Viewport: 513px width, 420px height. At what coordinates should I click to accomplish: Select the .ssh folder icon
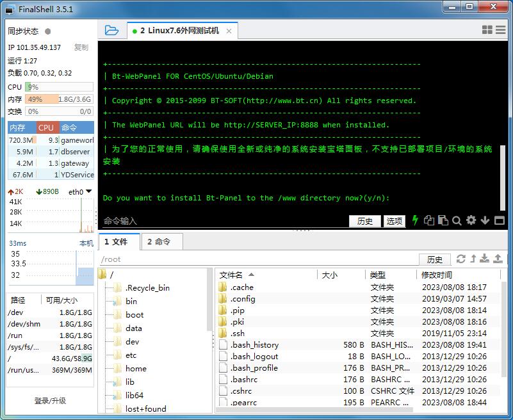pos(222,334)
